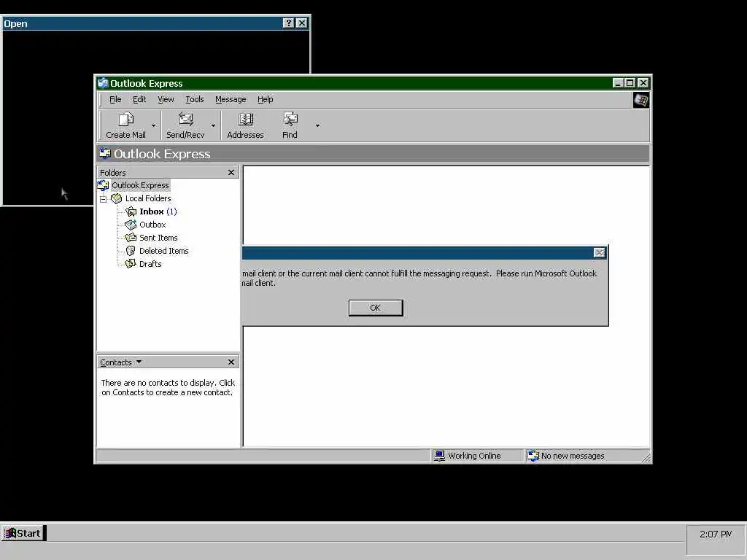Select the Outbox folder label
Screen dimensions: 747x560
coord(152,225)
